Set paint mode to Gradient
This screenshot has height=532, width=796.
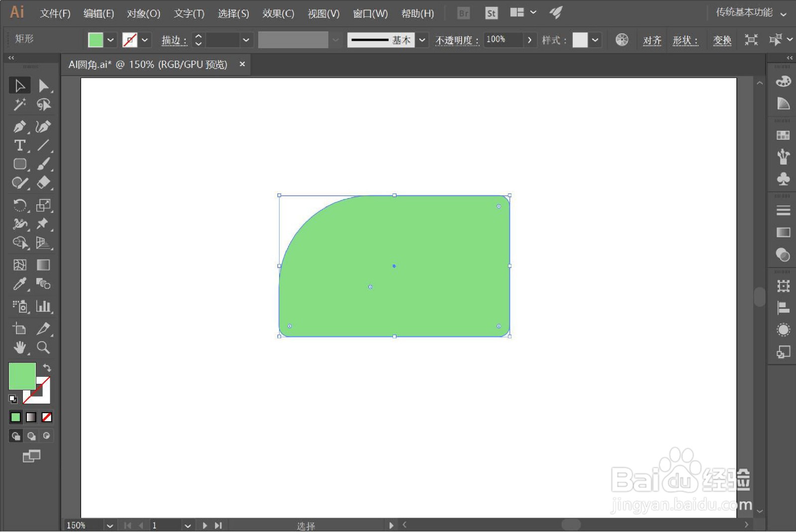31,417
